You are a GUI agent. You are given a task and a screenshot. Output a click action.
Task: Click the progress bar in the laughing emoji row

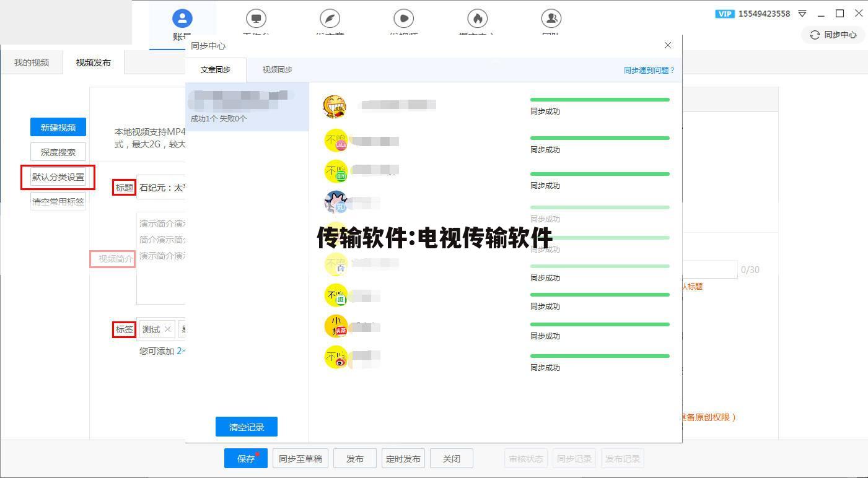pyautogui.click(x=600, y=100)
